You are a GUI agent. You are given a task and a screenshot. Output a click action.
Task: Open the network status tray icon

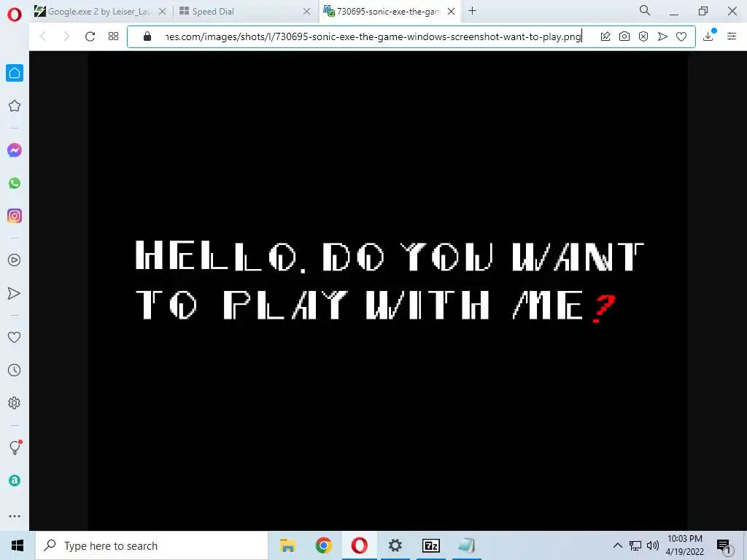click(635, 545)
